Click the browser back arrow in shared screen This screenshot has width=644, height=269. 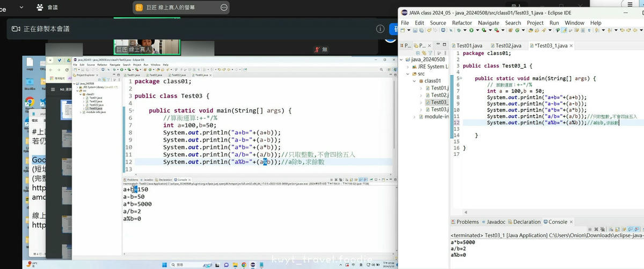pos(52,70)
